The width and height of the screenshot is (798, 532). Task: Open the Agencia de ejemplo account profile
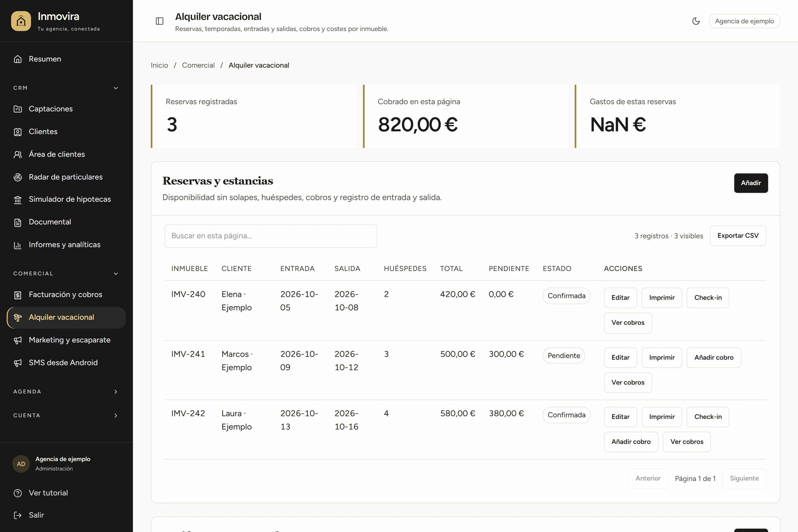pos(51,464)
